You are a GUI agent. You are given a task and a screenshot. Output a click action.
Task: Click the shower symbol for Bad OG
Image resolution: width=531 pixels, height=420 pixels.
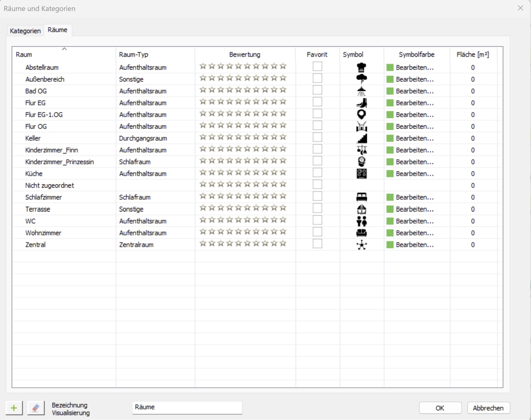pos(361,91)
